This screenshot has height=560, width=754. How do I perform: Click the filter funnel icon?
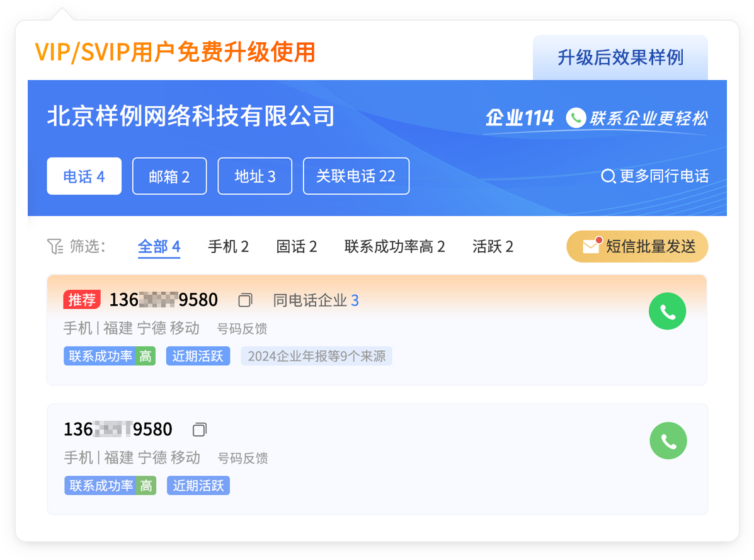tap(55, 246)
